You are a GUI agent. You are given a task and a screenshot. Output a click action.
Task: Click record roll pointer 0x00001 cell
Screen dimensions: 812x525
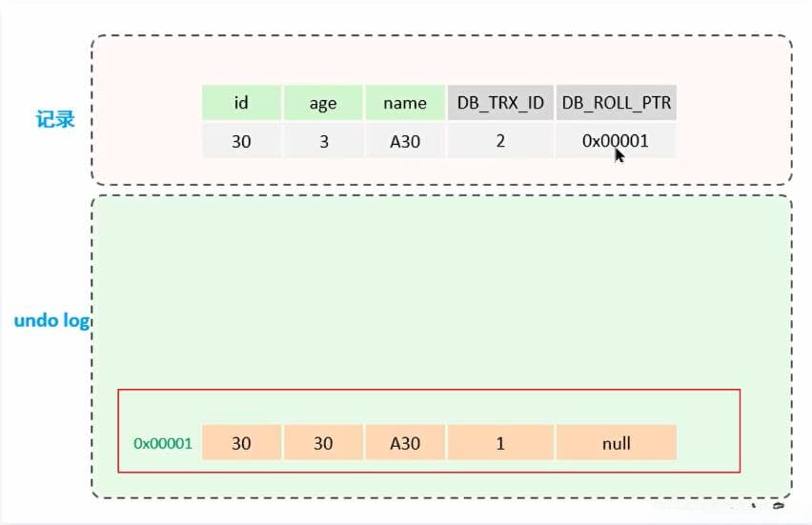(616, 141)
